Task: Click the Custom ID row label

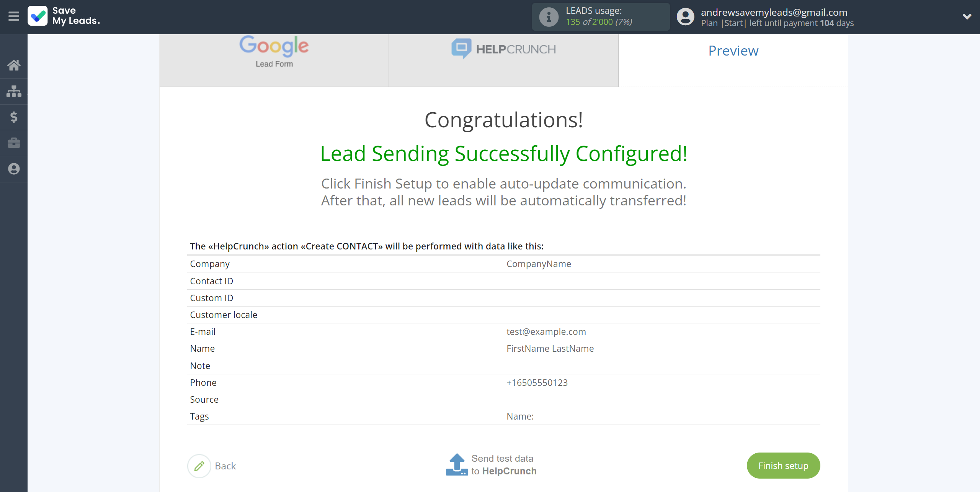Action: [x=211, y=298]
